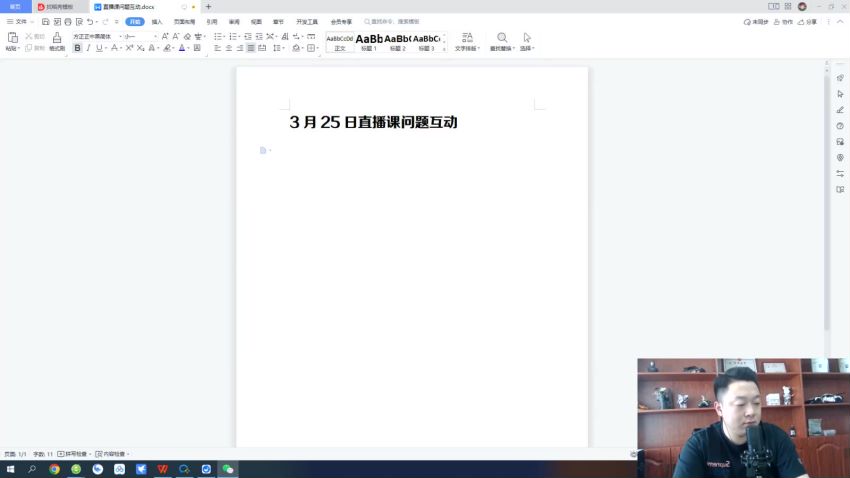
Task: Click the Paste clipboard icon
Action: 12,37
